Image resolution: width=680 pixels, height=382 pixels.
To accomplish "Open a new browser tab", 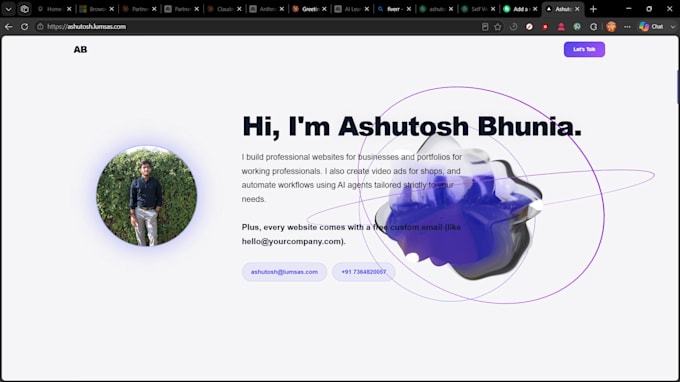I will (x=593, y=9).
